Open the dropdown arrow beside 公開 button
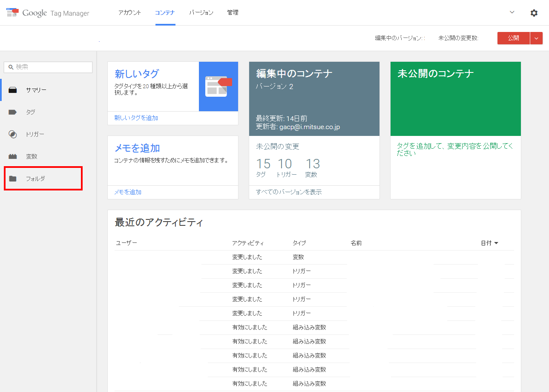This screenshot has width=549, height=392. click(536, 38)
